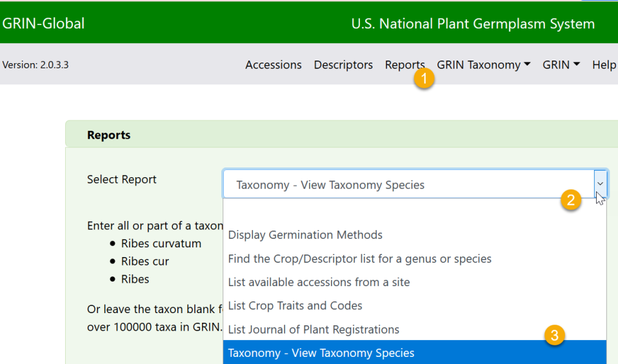Pick List Crop Traits and Codes
618x364 pixels.
coord(415,306)
